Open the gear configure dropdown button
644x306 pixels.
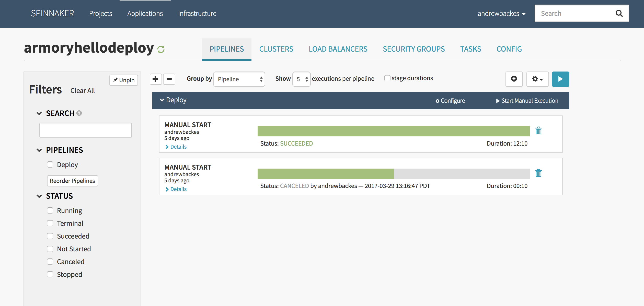(x=537, y=79)
